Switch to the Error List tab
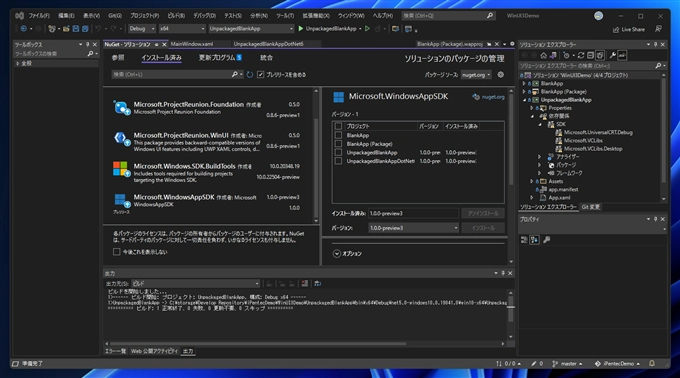 tap(115, 351)
